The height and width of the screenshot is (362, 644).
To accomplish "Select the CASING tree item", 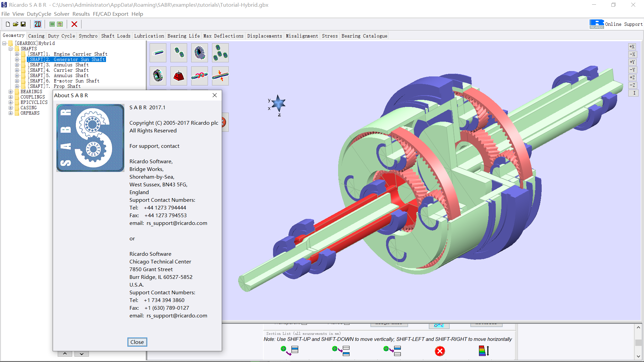I will 29,108.
